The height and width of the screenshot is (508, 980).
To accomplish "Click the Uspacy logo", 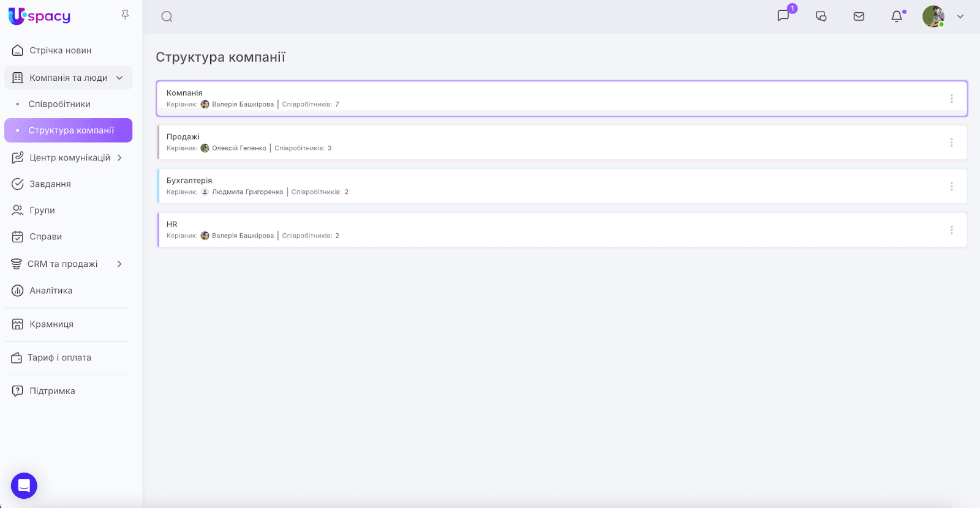I will [x=40, y=17].
